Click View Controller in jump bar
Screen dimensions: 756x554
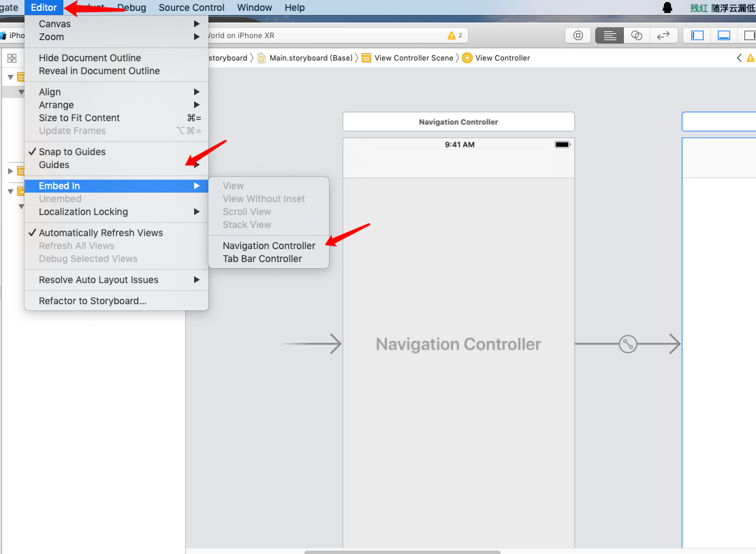click(x=503, y=58)
